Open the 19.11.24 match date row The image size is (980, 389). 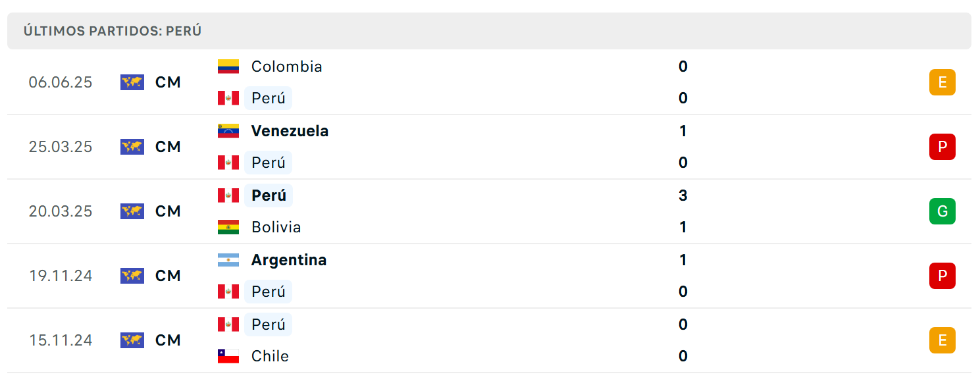[489, 276]
